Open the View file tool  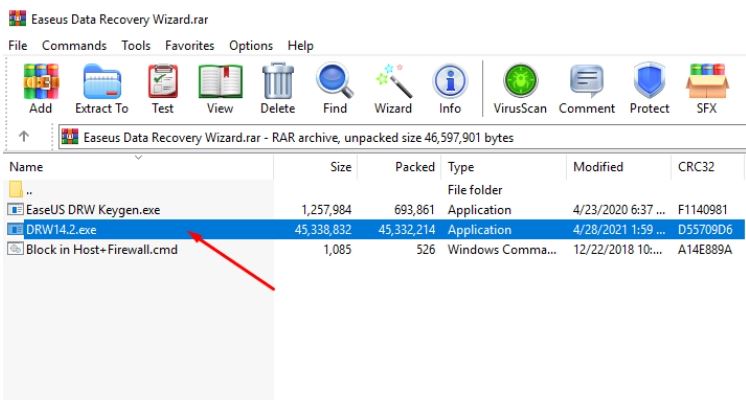pos(220,89)
